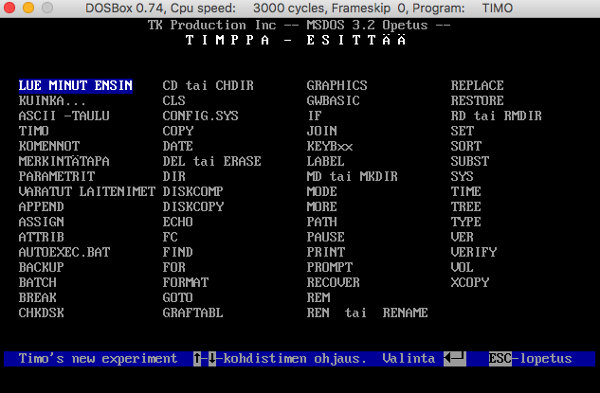Choose the JOIN command
Screen dimensions: 600x393
tap(322, 131)
